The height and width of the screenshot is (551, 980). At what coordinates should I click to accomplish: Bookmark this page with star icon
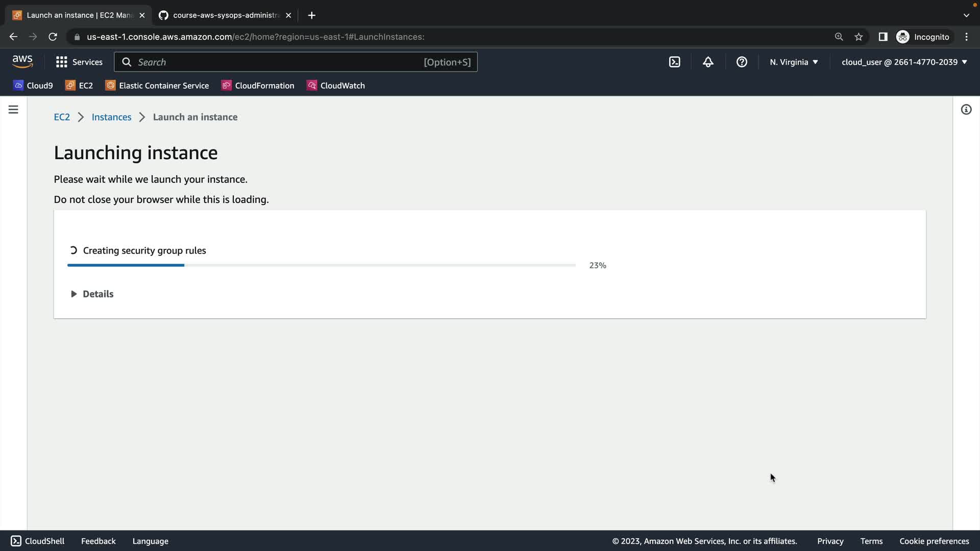click(859, 37)
